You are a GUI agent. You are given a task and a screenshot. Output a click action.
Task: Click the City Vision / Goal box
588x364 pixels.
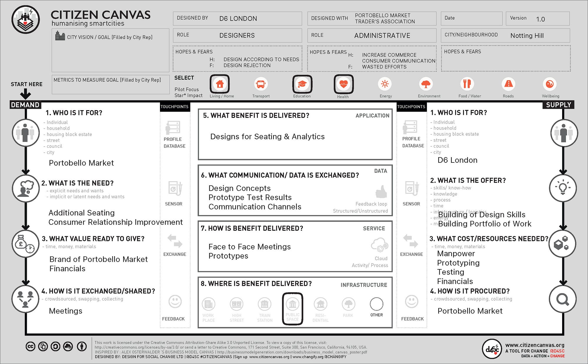point(111,51)
